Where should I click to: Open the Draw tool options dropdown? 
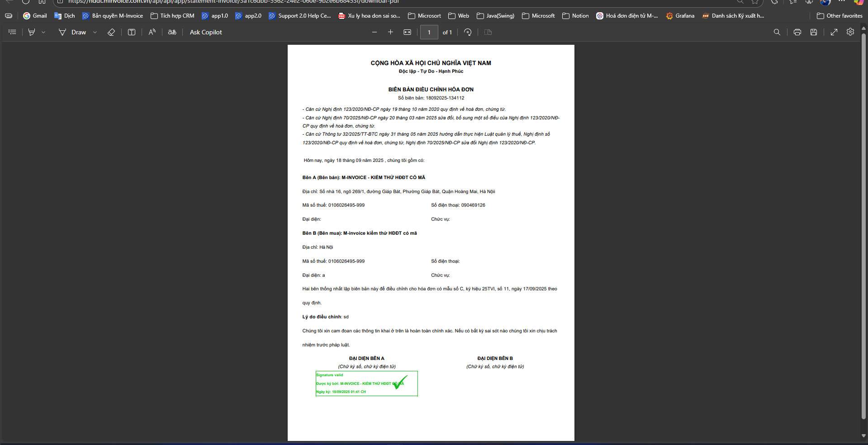point(95,32)
